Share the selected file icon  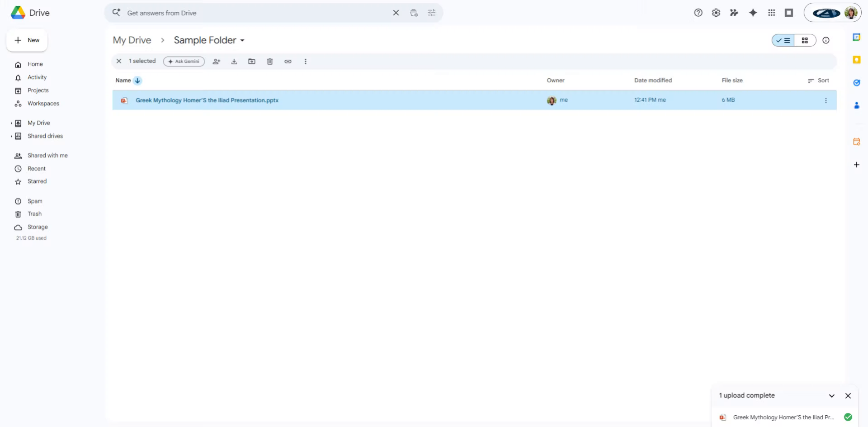[217, 62]
